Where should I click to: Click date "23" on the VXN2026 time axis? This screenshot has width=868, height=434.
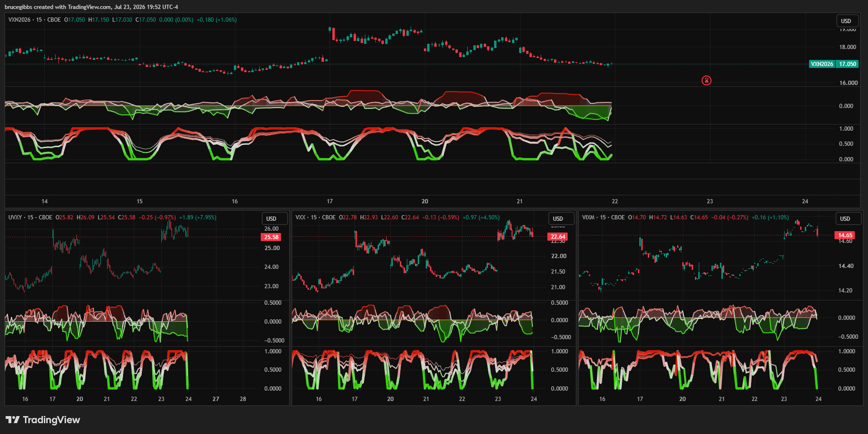710,201
